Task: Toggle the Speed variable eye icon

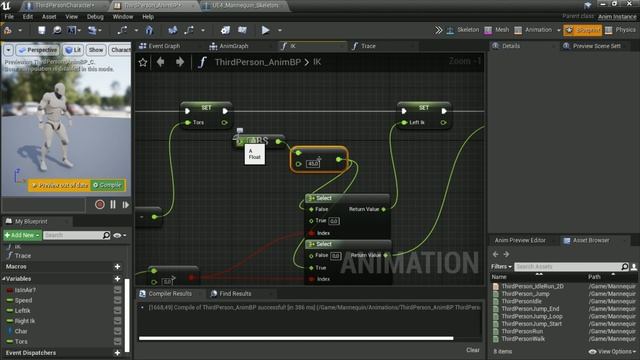Action: 118,300
